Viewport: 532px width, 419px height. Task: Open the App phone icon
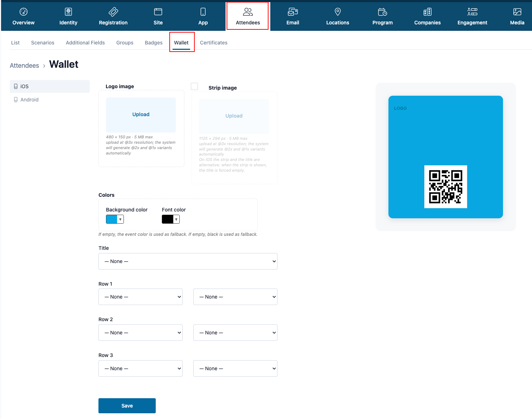203,12
